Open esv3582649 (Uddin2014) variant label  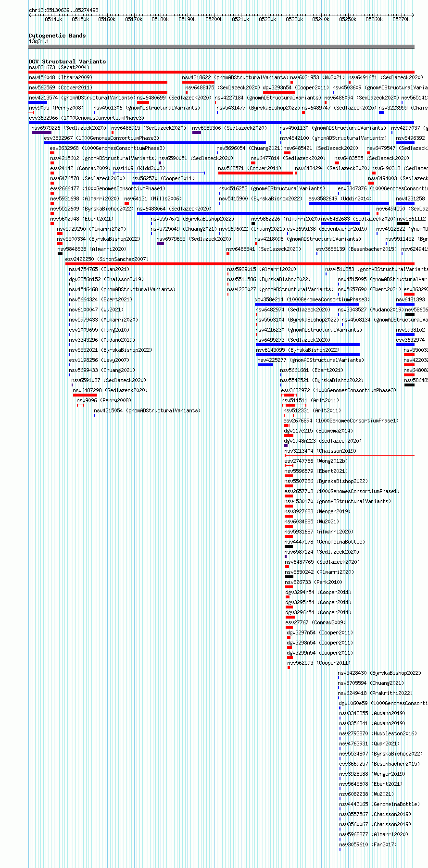[x=340, y=198]
